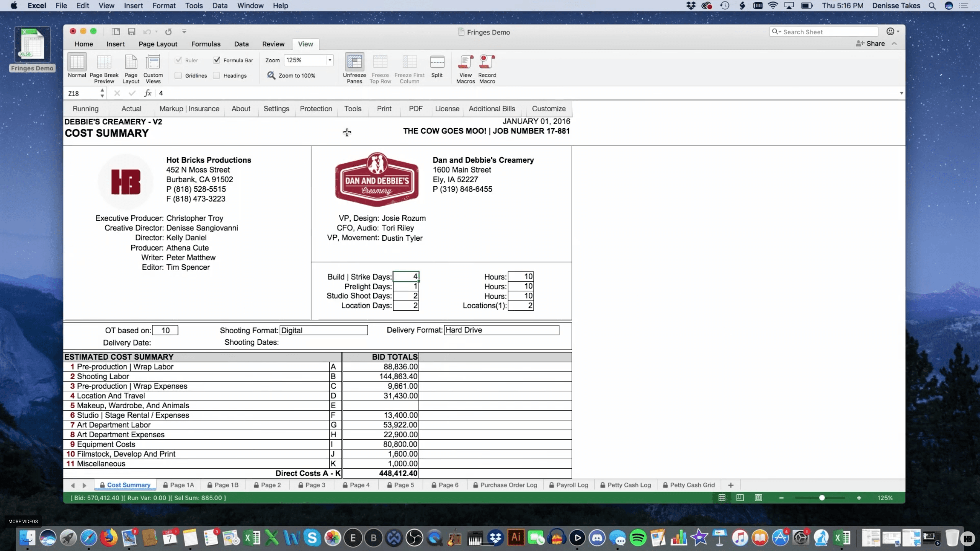980x551 pixels.
Task: Click the Markup | Insurance button
Action: pyautogui.click(x=189, y=109)
